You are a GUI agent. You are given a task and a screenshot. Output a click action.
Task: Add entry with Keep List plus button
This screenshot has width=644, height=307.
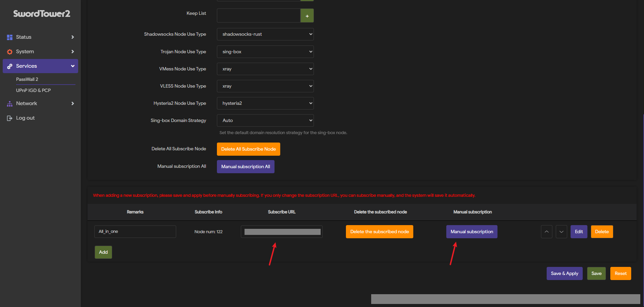click(x=307, y=16)
